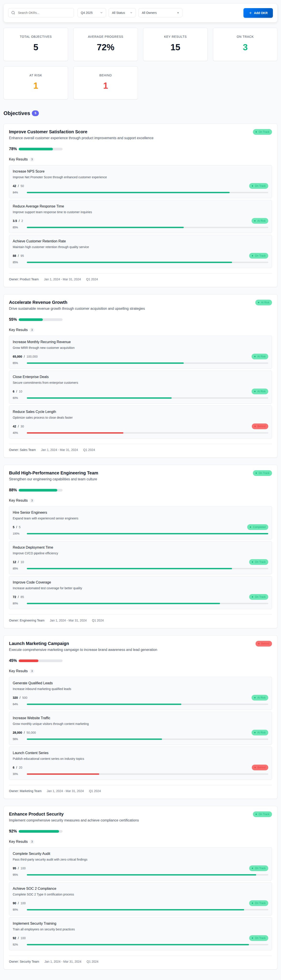Image resolution: width=281 pixels, height=980 pixels.
Task: Click the plus icon in Add OKR
Action: (250, 13)
